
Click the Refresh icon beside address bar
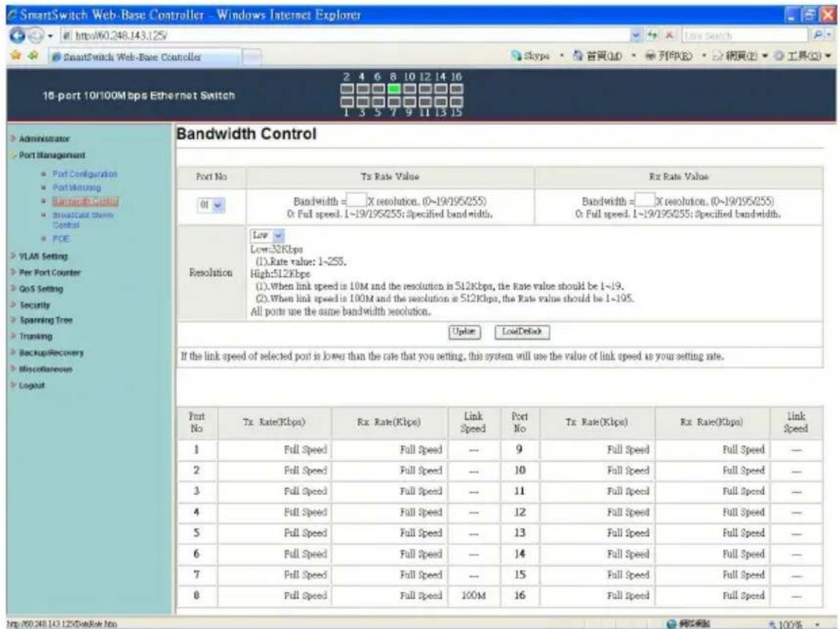click(x=652, y=35)
